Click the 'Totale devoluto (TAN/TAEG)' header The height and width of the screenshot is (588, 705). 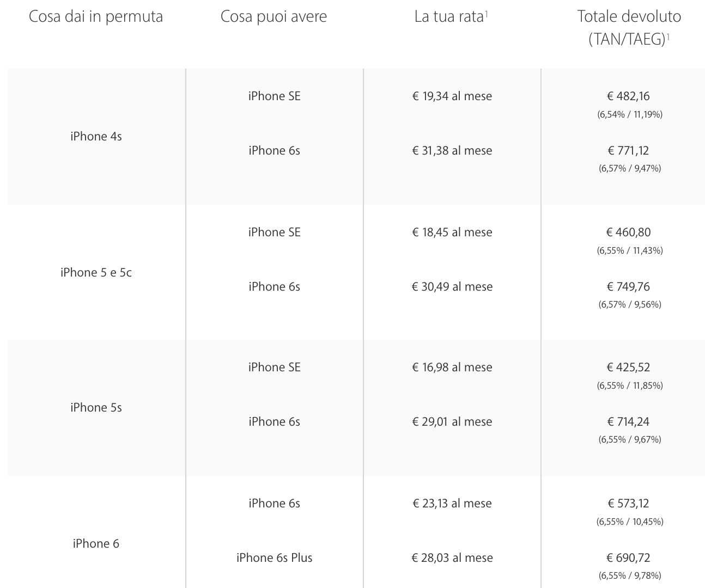629,28
